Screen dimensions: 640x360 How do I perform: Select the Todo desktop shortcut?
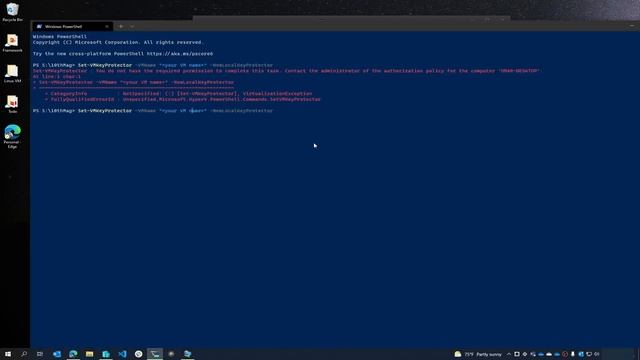pyautogui.click(x=12, y=104)
